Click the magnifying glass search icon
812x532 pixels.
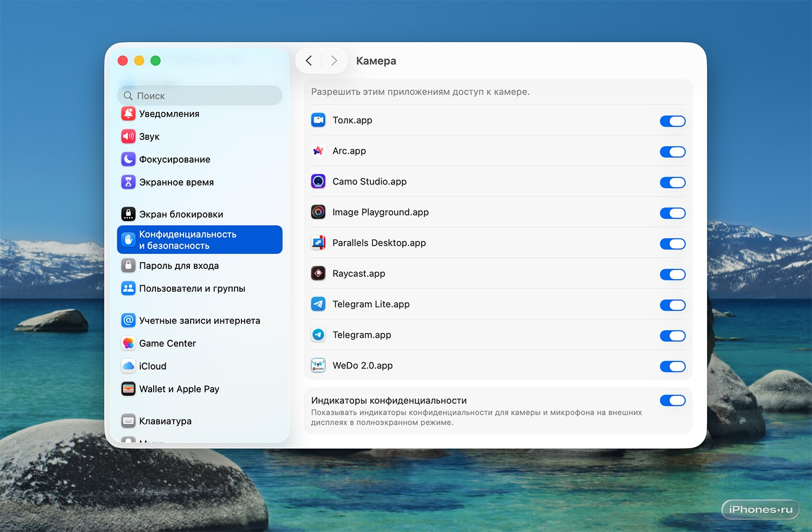128,96
